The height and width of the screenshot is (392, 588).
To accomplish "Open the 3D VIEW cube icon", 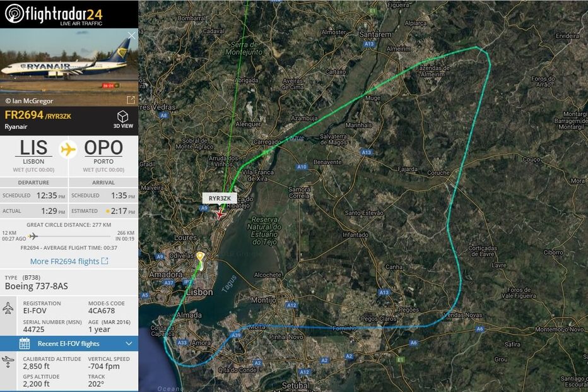I will point(123,116).
